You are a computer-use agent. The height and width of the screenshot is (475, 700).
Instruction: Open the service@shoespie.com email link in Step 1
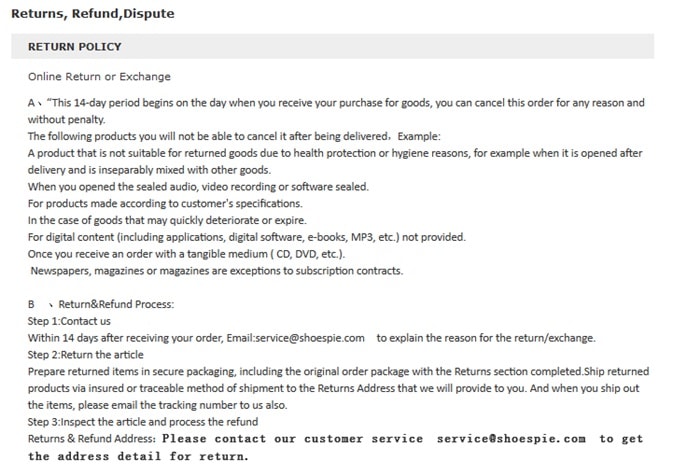point(310,338)
